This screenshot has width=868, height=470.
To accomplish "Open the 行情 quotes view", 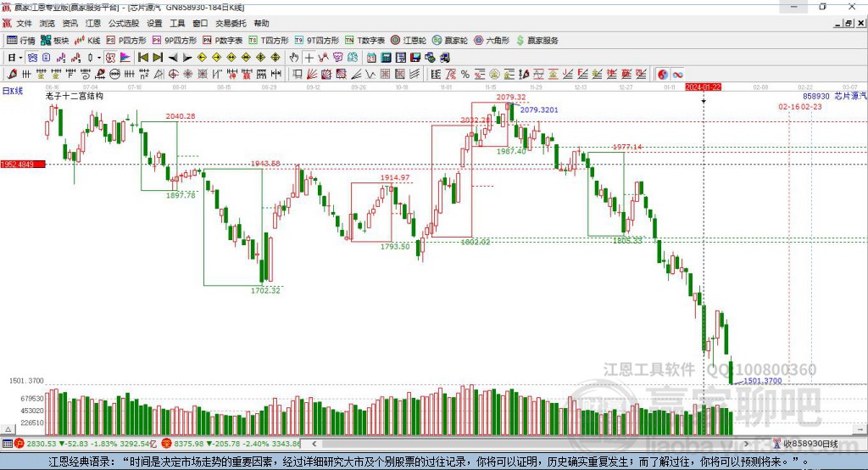I will click(21, 41).
